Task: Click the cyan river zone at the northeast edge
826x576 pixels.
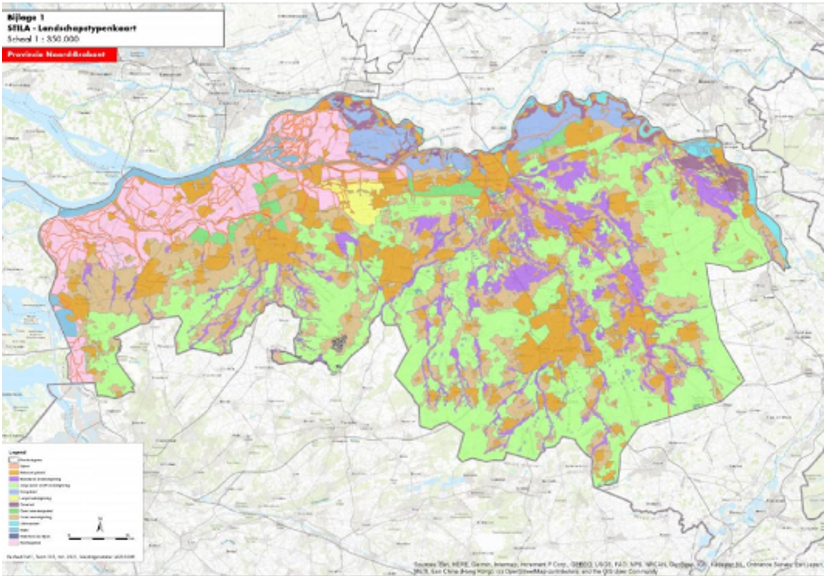Action: pos(705,149)
